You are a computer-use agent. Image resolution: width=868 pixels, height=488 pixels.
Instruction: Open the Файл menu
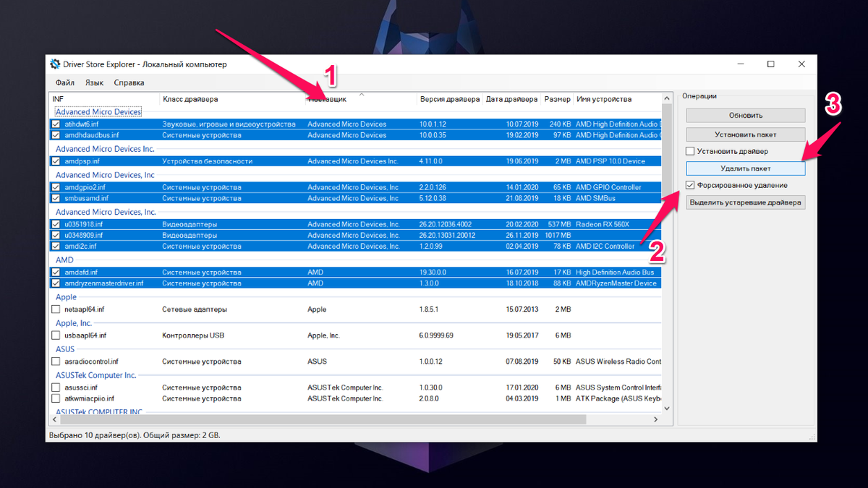tap(65, 82)
